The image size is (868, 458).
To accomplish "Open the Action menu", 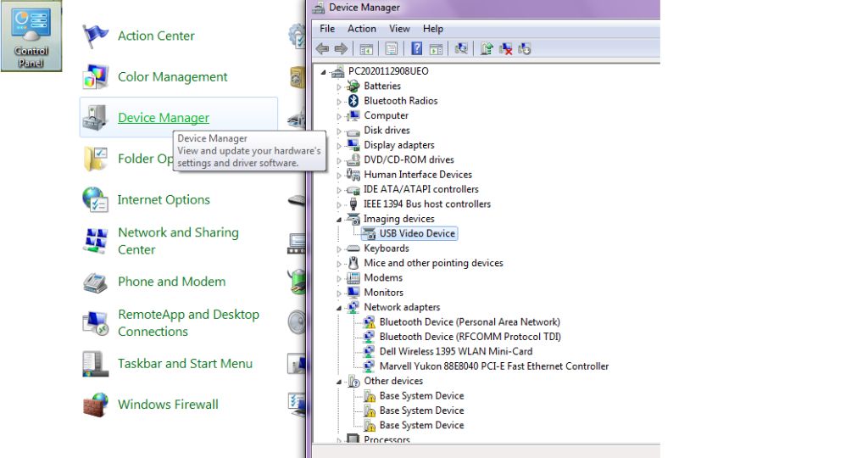I will pyautogui.click(x=361, y=29).
